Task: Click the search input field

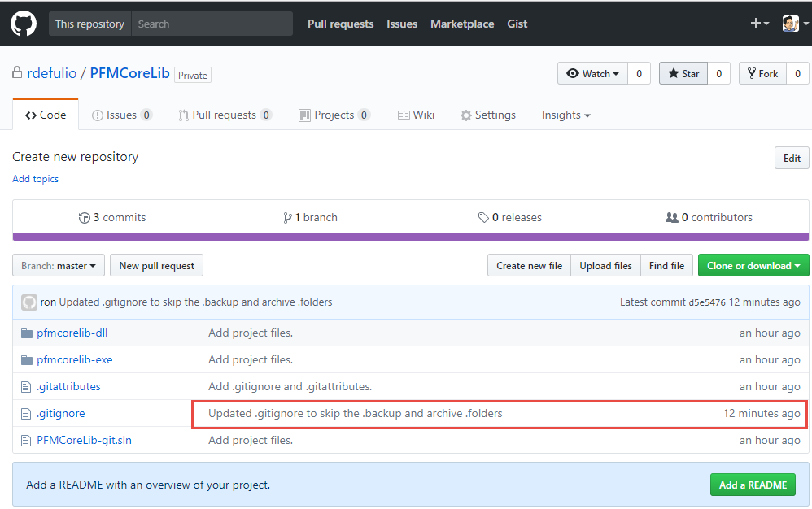Action: click(x=212, y=24)
